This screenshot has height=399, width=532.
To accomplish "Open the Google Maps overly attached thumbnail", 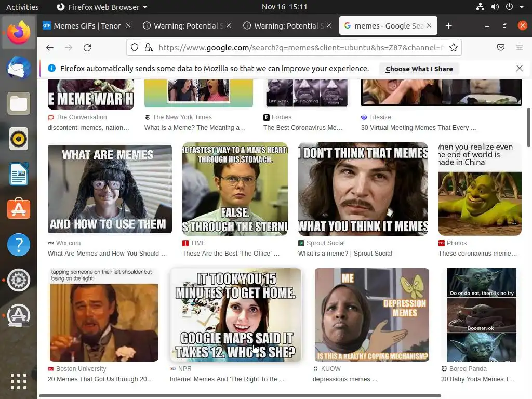I will 235,315.
